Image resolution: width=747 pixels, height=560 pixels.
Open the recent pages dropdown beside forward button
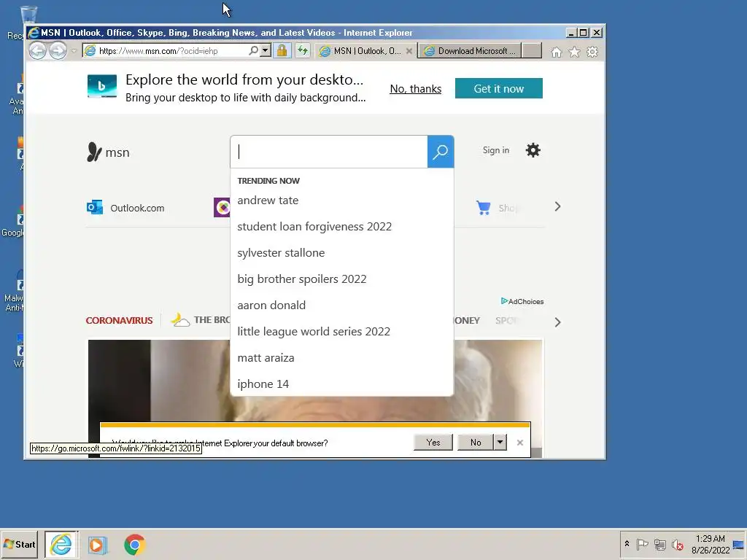coord(74,51)
